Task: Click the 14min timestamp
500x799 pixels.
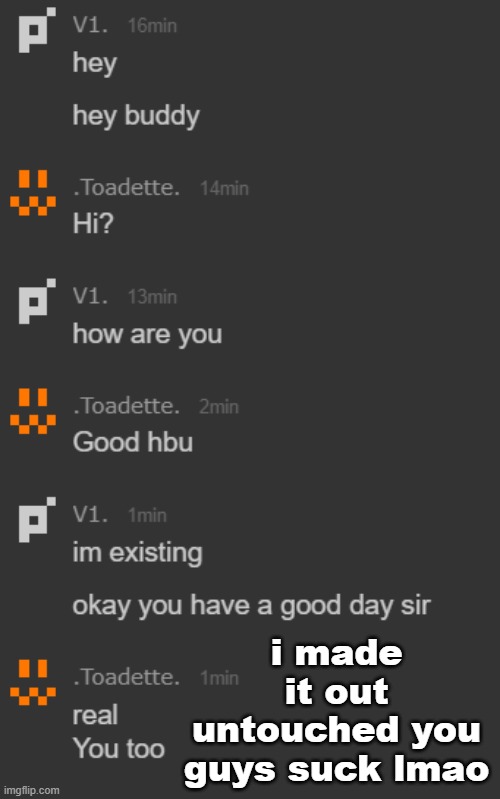Action: [224, 189]
